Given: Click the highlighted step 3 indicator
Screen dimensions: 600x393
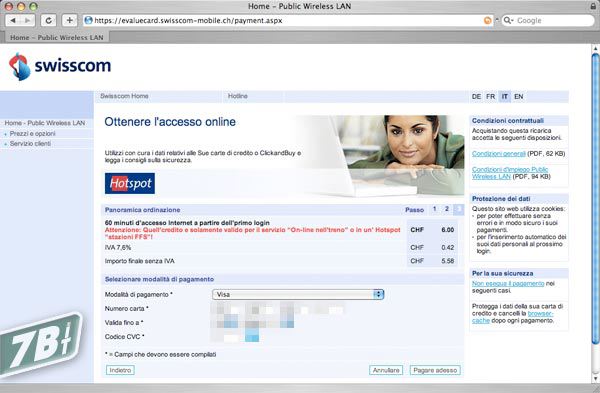Looking at the screenshot, I should [458, 209].
